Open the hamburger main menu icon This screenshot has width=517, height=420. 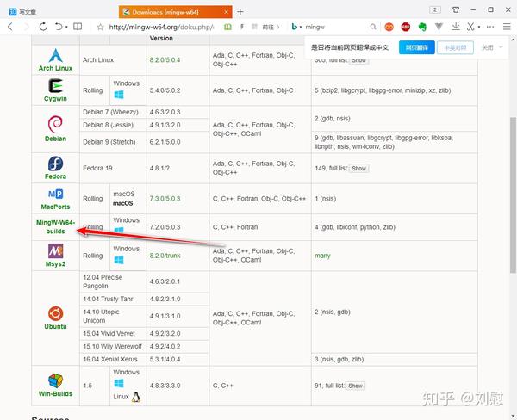point(507,27)
